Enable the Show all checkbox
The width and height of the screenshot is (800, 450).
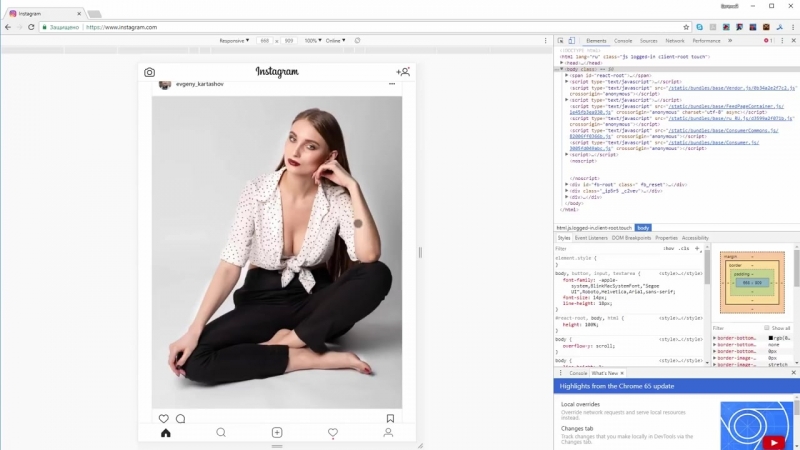tap(767, 328)
